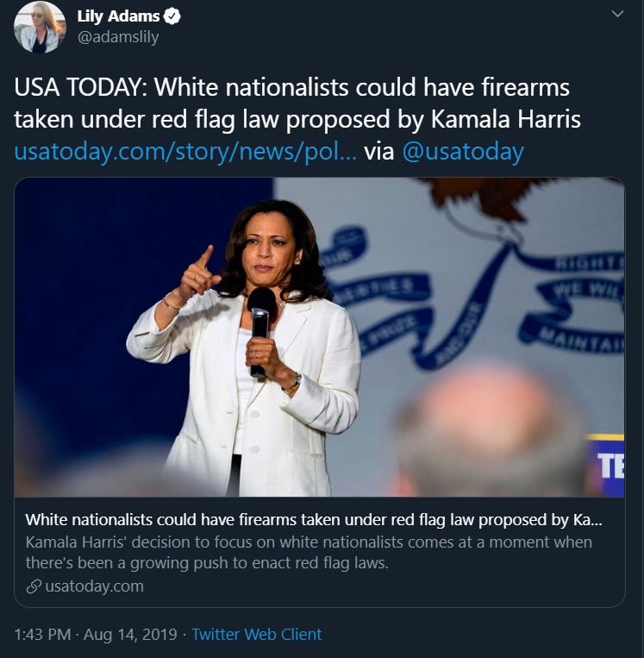Click the verified badge next to Lily Adams
644x658 pixels.
click(x=172, y=16)
